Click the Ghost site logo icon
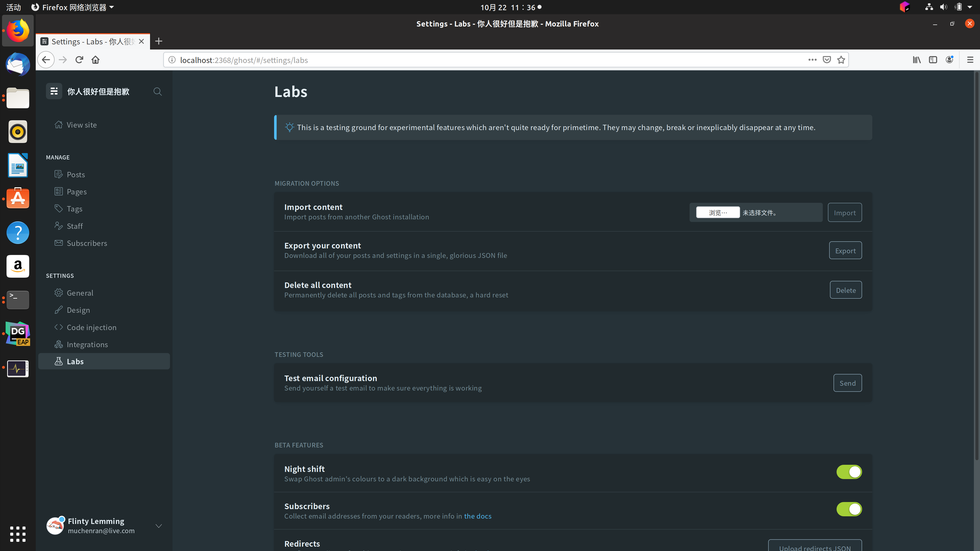Screen dimensions: 980x551 (54, 91)
